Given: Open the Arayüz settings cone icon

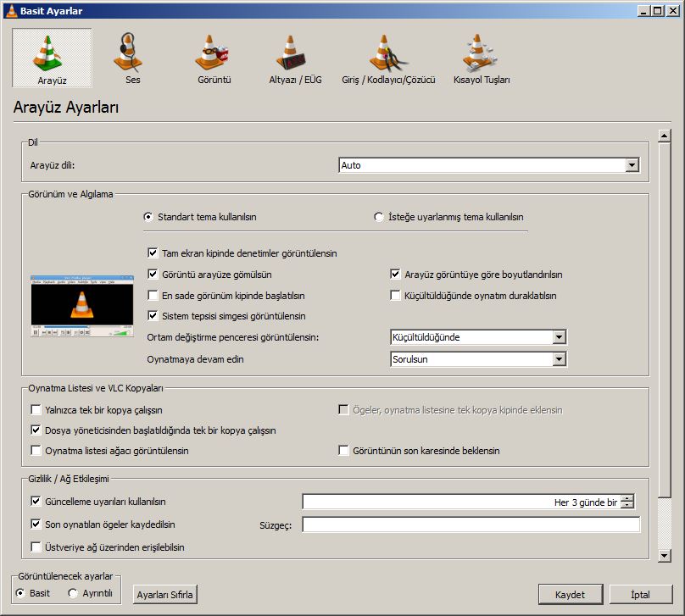Looking at the screenshot, I should pos(52,58).
